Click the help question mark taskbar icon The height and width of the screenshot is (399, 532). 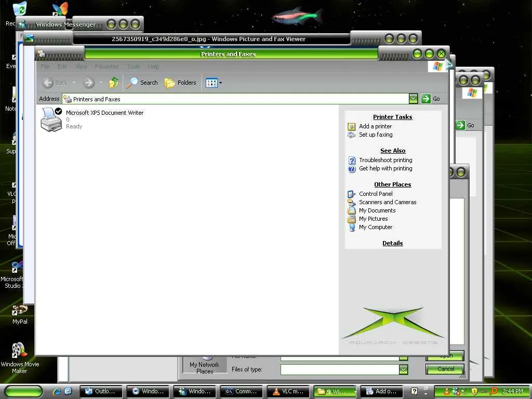(x=414, y=391)
